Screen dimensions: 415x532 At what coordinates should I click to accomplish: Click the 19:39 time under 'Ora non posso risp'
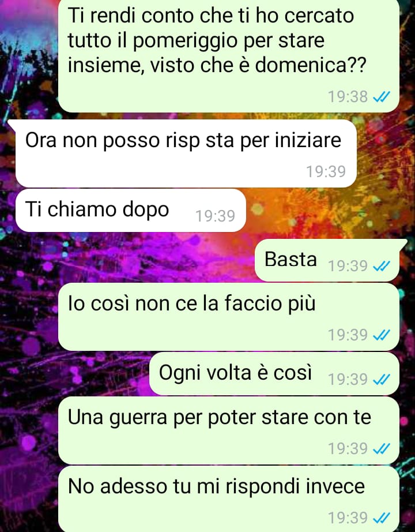pos(326,172)
